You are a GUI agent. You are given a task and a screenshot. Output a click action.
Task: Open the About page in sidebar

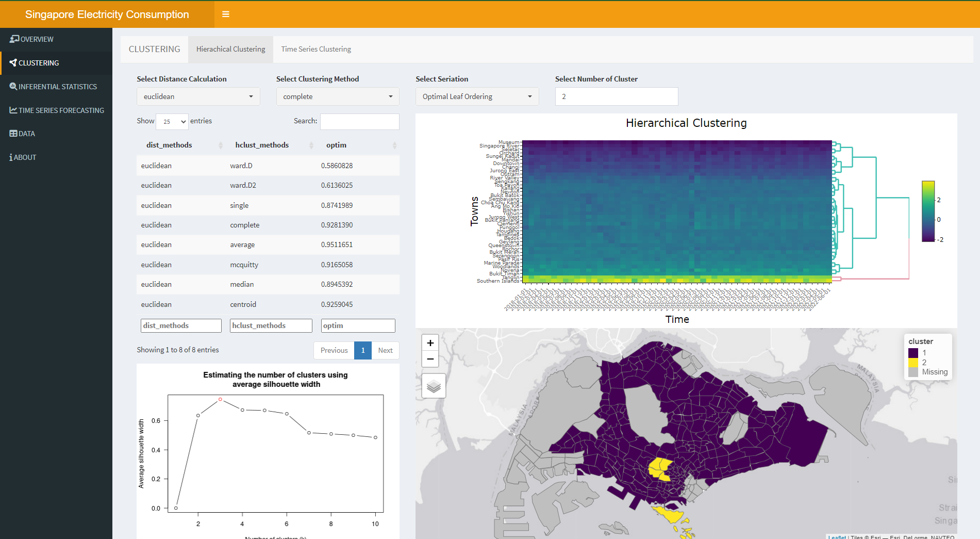pyautogui.click(x=23, y=157)
